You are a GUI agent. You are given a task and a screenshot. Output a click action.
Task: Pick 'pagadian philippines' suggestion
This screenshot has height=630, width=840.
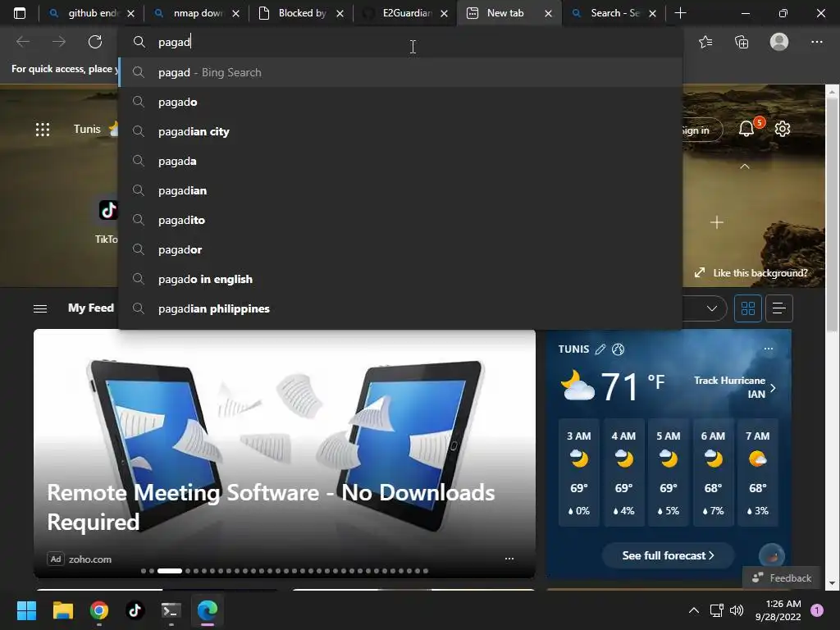(400, 308)
